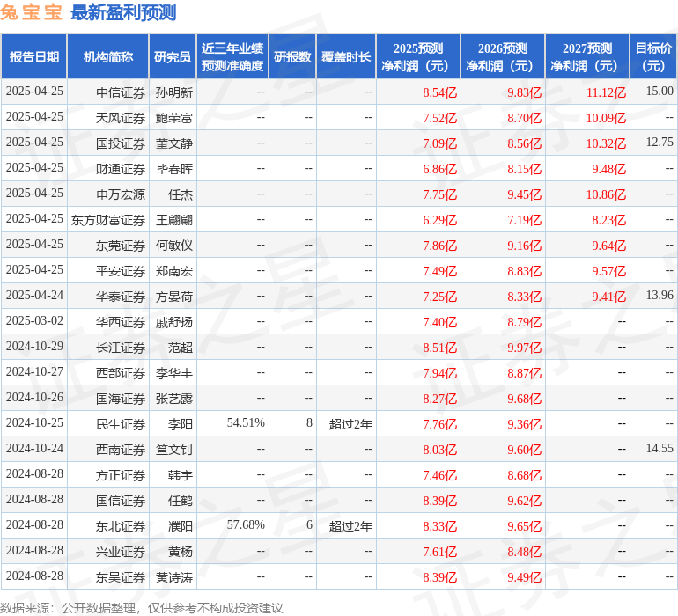
Task: Click the 2025预测净利润 column header
Action: pos(418,57)
